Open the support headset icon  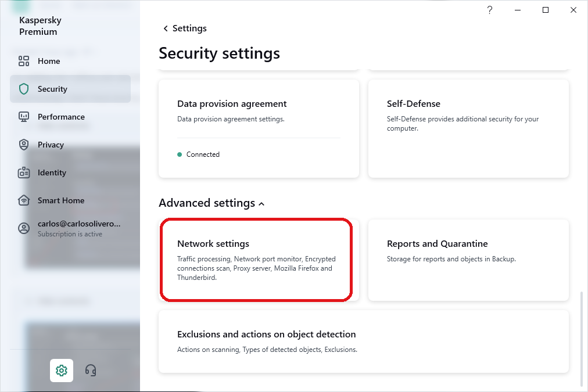click(x=91, y=370)
